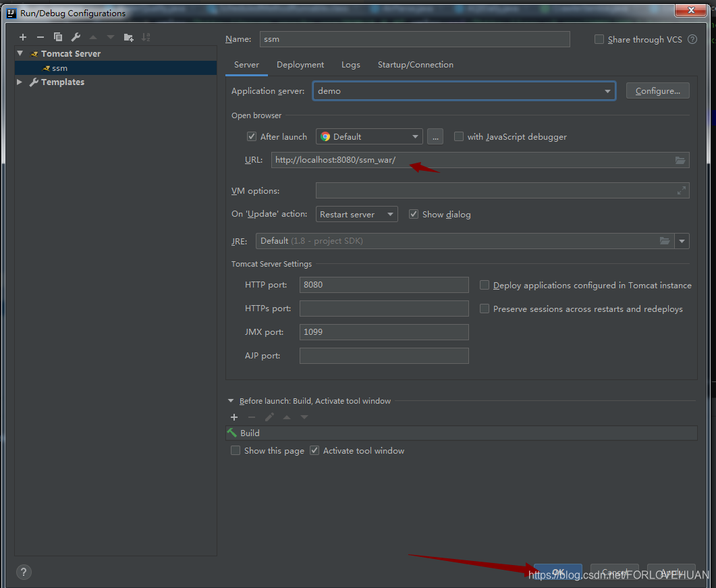This screenshot has width=716, height=588.
Task: Remove before-launch task minus icon
Action: 252,417
